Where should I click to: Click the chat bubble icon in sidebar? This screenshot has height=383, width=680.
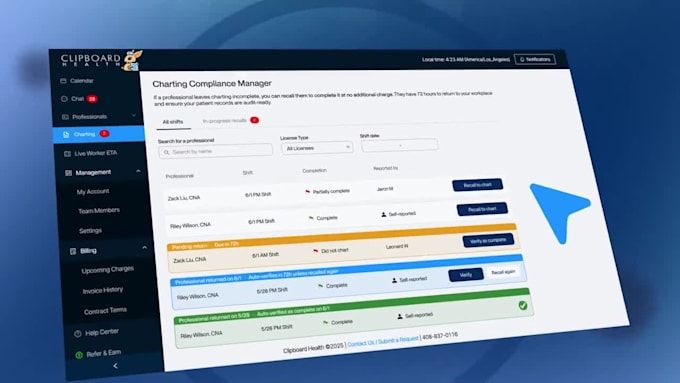[64, 99]
